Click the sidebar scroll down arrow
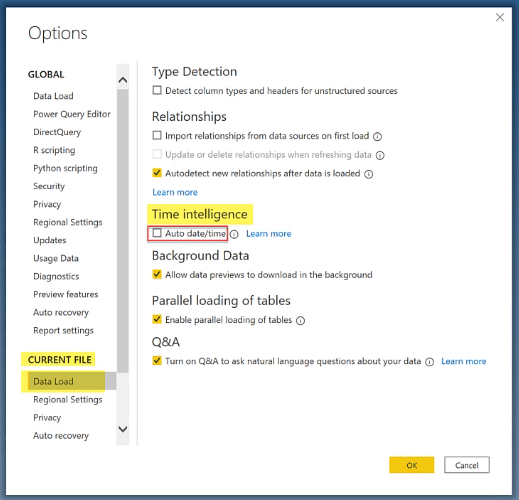Screen dimensions: 519x500 pyautogui.click(x=123, y=429)
